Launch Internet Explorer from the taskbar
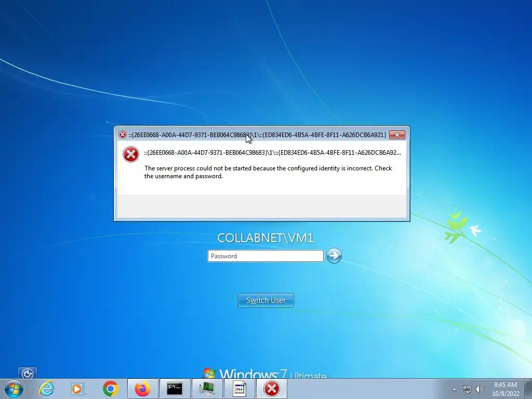532x399 pixels. click(46, 389)
